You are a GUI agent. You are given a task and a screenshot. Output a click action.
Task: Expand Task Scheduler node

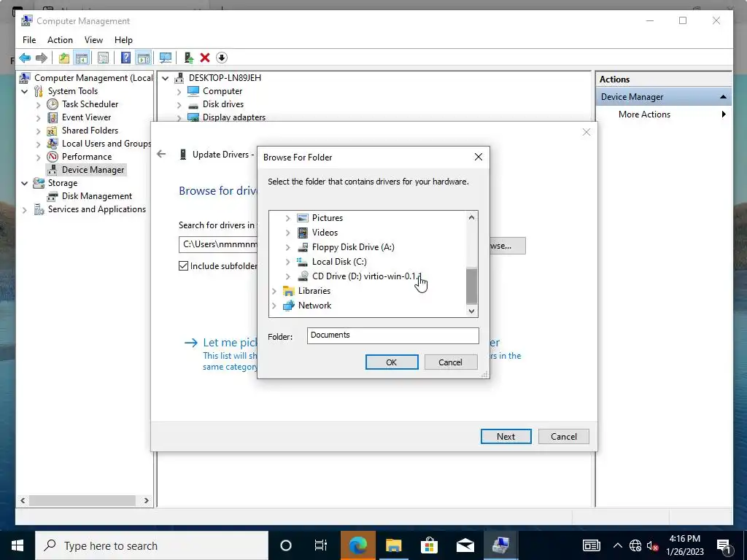pos(38,105)
